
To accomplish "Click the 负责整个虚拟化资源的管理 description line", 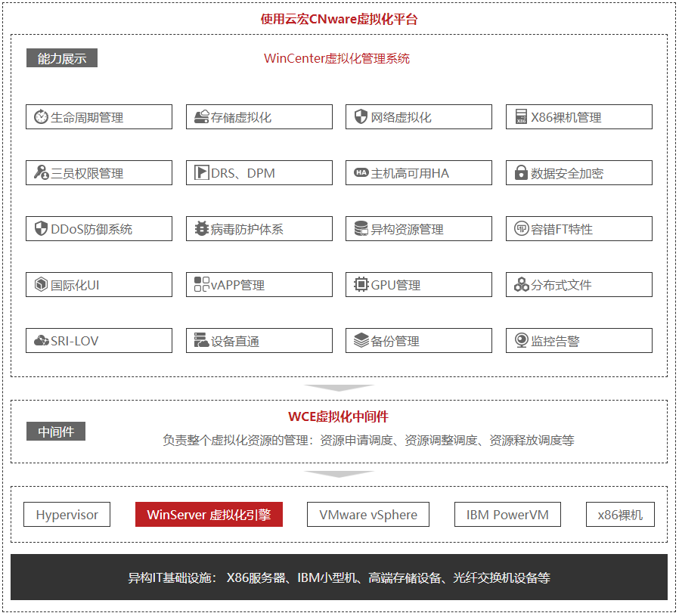I will (368, 440).
